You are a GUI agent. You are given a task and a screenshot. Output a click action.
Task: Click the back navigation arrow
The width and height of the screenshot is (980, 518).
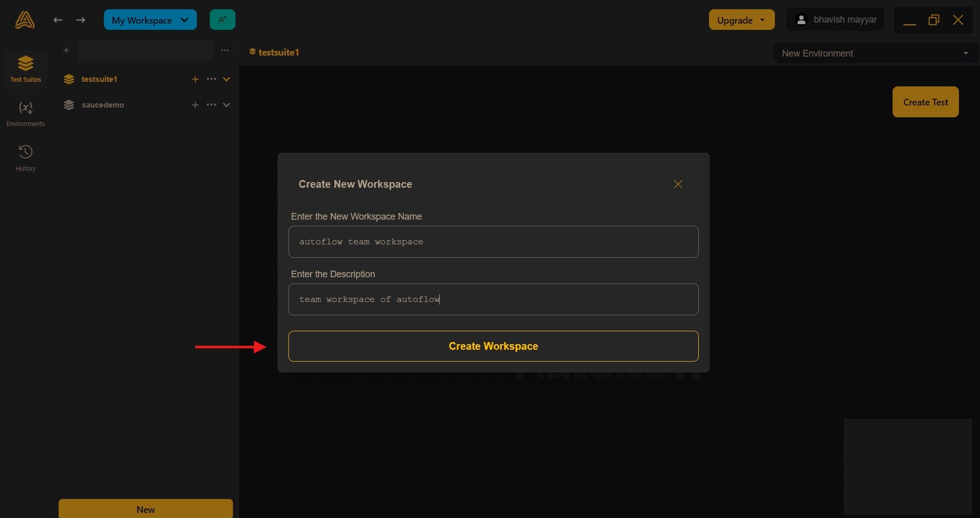[x=58, y=20]
